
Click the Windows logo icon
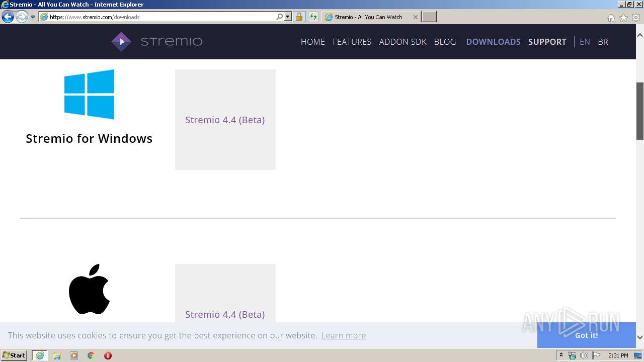[89, 95]
